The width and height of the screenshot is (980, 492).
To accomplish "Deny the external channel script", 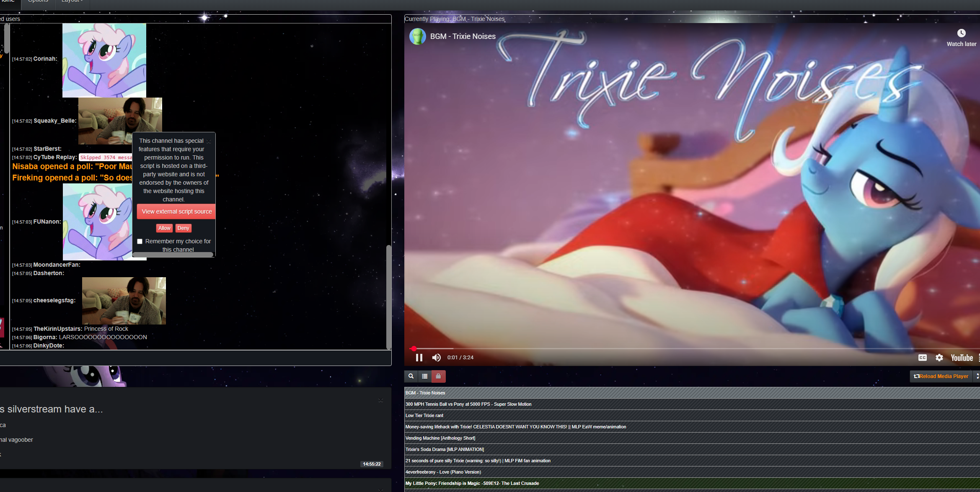I will click(183, 228).
